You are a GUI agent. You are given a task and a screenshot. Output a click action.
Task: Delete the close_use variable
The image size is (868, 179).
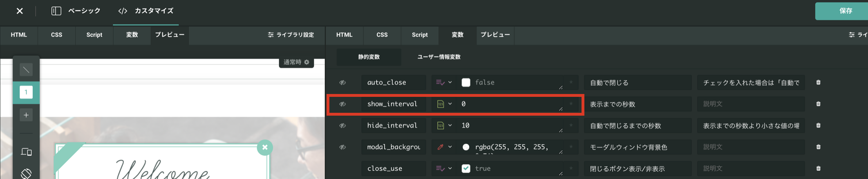point(818,168)
